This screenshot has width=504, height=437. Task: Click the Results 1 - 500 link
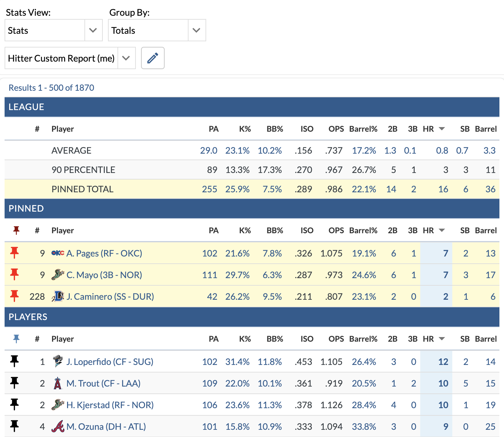pos(51,87)
